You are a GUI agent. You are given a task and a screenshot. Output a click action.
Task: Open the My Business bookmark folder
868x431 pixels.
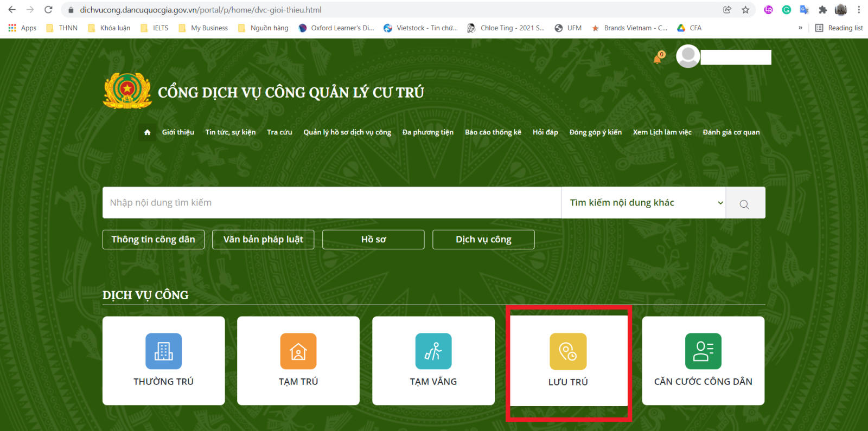[x=203, y=28]
